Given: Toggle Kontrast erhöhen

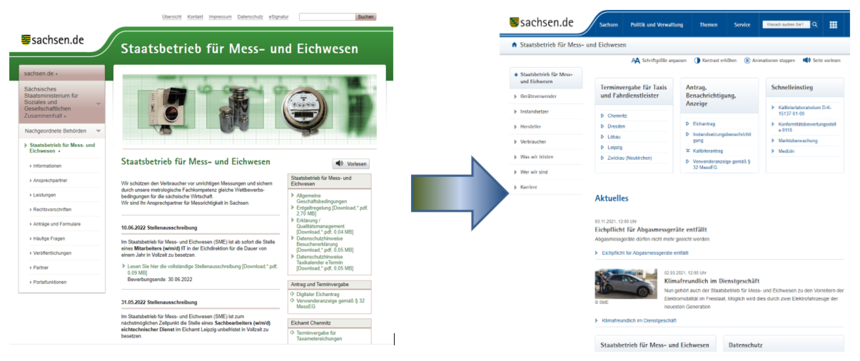Looking at the screenshot, I should (714, 60).
